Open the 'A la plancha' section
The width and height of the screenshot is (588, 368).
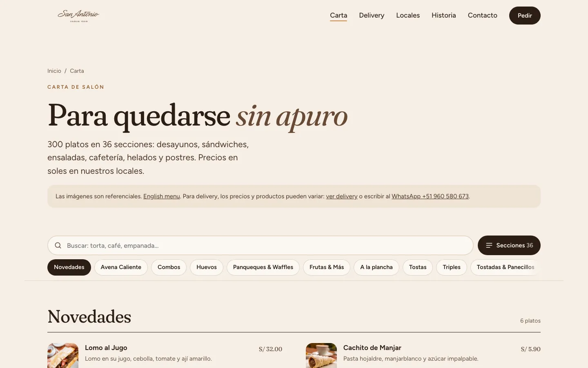(376, 267)
